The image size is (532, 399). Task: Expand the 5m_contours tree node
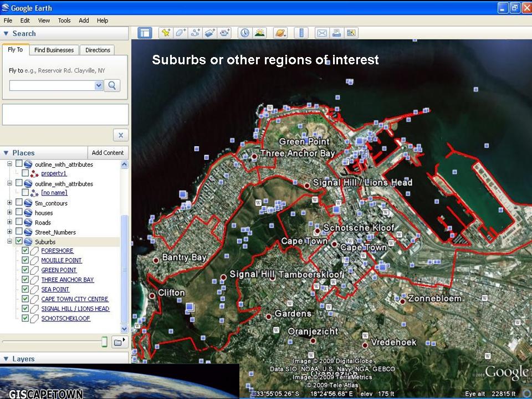(x=9, y=203)
